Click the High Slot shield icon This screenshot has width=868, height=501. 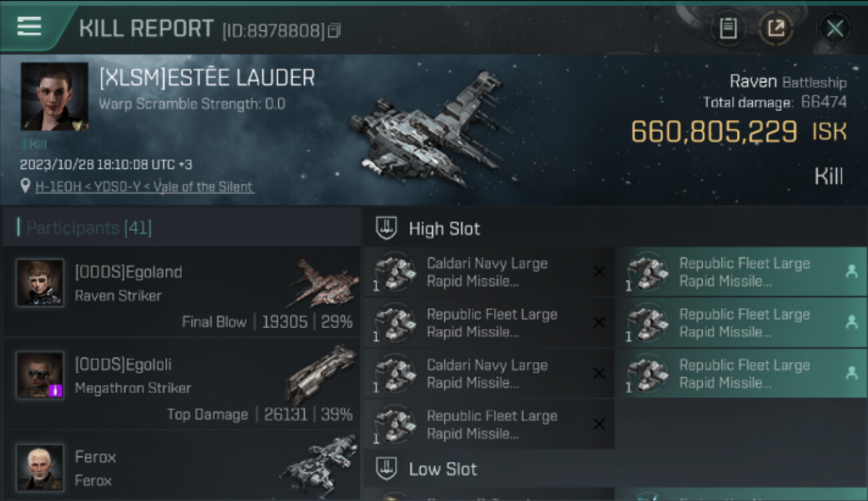387,228
